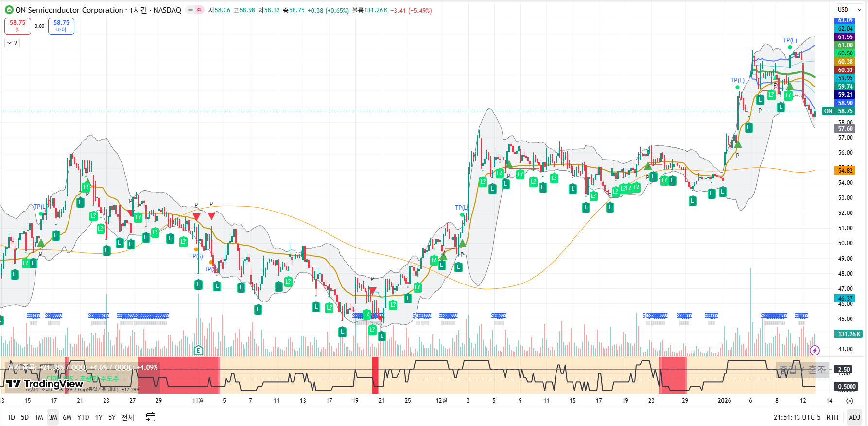Click the purple 61.55 price label
The image size is (868, 426).
pos(845,37)
